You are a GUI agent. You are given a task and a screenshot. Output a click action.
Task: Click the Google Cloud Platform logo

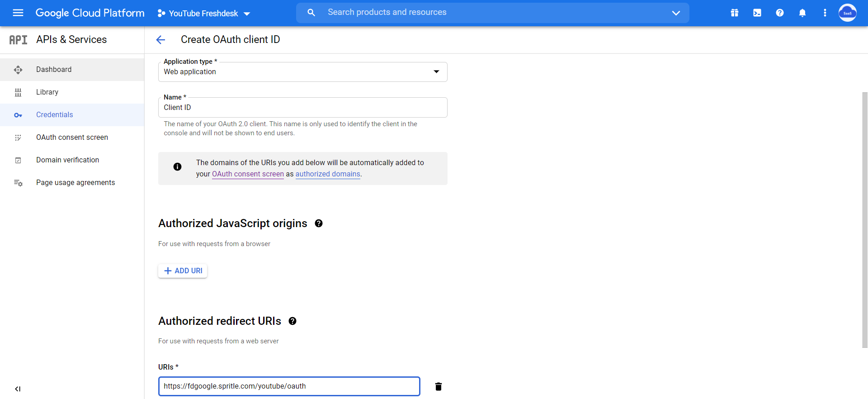click(x=90, y=13)
